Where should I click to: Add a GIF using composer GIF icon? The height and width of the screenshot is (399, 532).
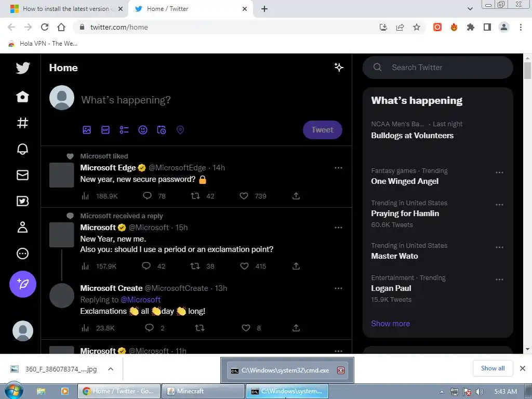[x=105, y=130]
